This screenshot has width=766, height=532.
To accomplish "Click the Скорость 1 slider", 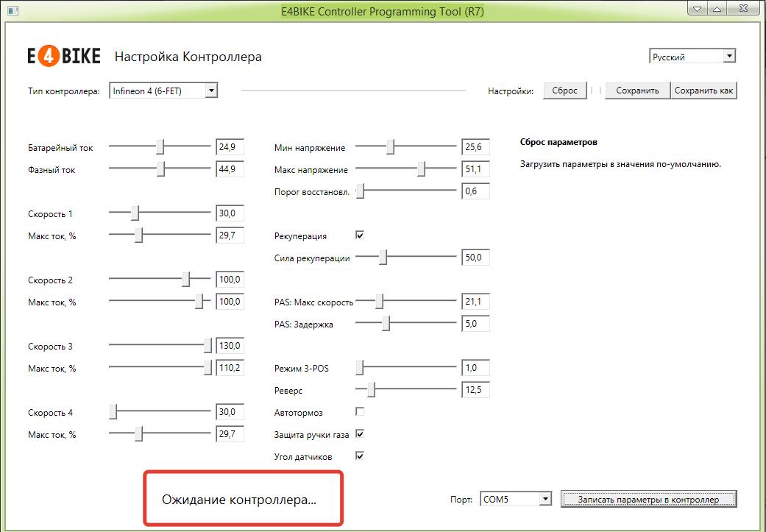I will pyautogui.click(x=160, y=213).
